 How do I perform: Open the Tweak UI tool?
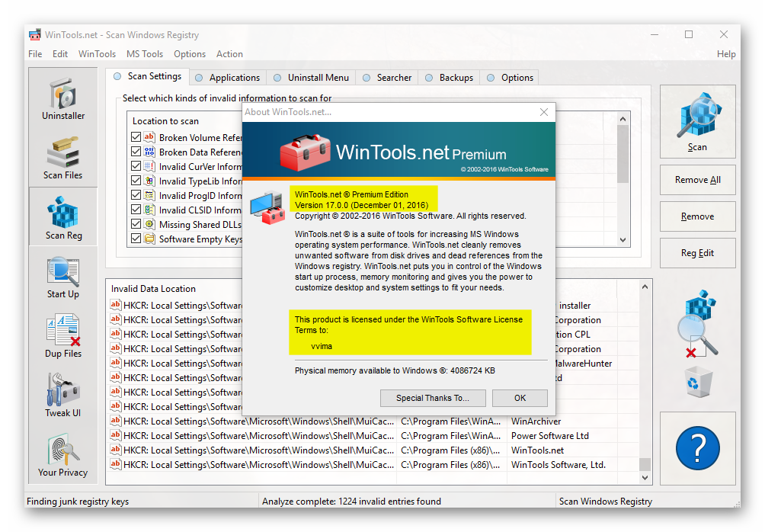63,396
